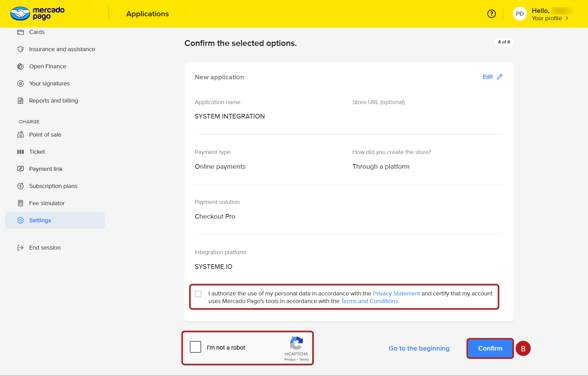Click the Open Finance icon
This screenshot has height=376, width=588.
(x=21, y=66)
